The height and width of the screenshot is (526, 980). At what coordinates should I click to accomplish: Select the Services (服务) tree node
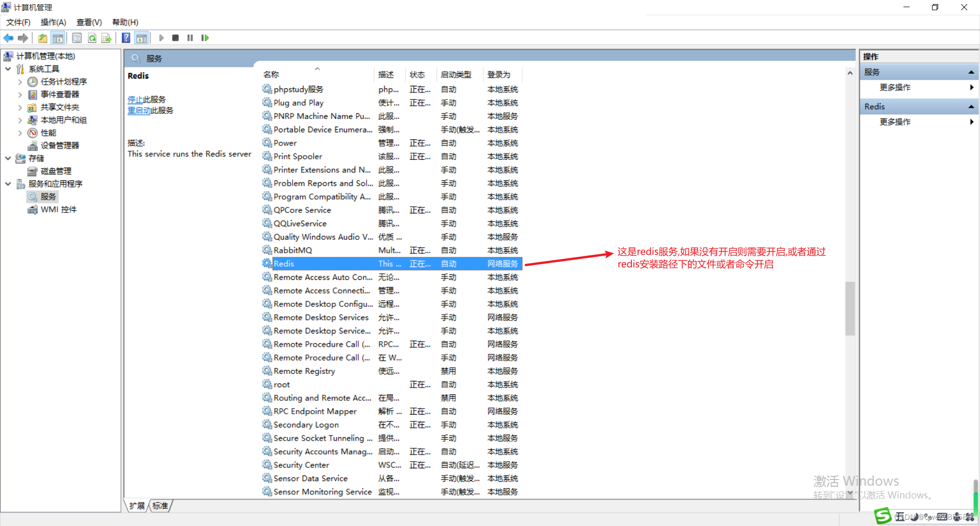48,197
